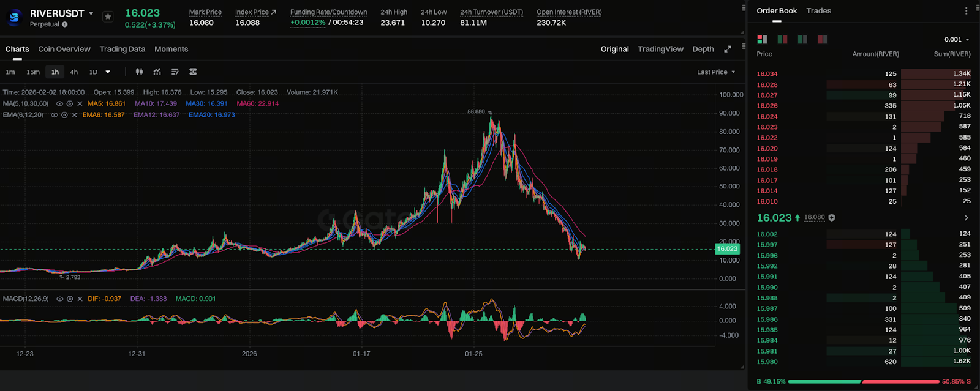Viewport: 980px width, 391px height.
Task: Expand more timeframe intervals dropdown
Action: click(x=108, y=72)
